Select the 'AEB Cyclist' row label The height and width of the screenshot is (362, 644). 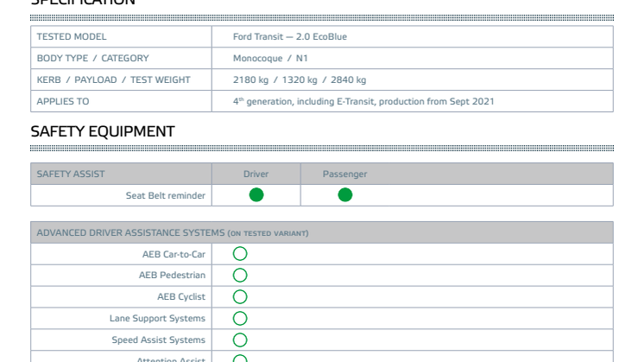coord(181,296)
